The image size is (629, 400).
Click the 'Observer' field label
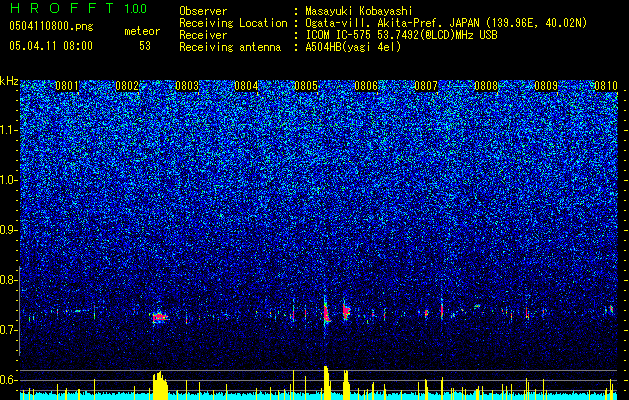click(x=203, y=11)
